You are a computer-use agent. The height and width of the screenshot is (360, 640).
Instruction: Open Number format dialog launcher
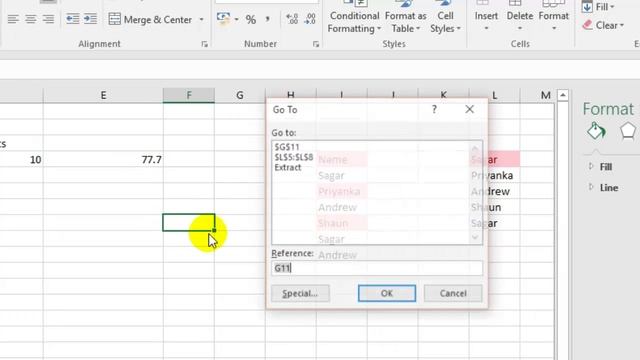[x=316, y=44]
